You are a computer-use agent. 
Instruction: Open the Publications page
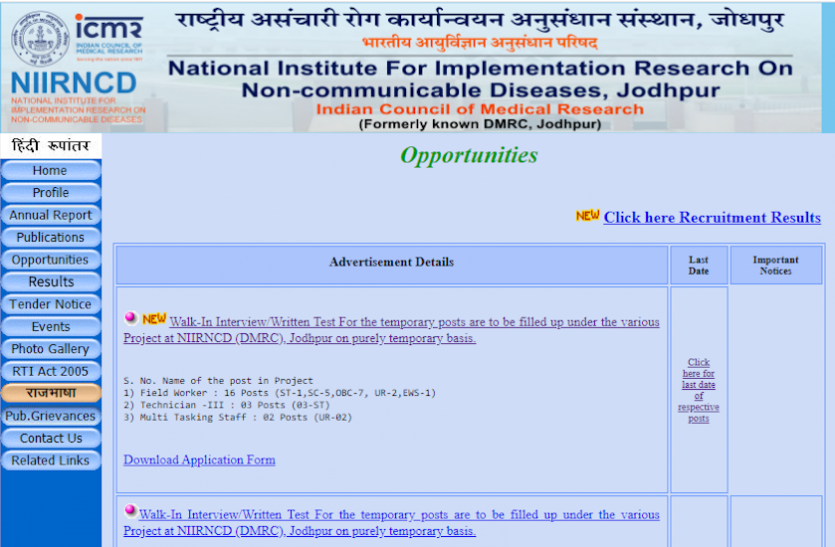click(x=51, y=238)
